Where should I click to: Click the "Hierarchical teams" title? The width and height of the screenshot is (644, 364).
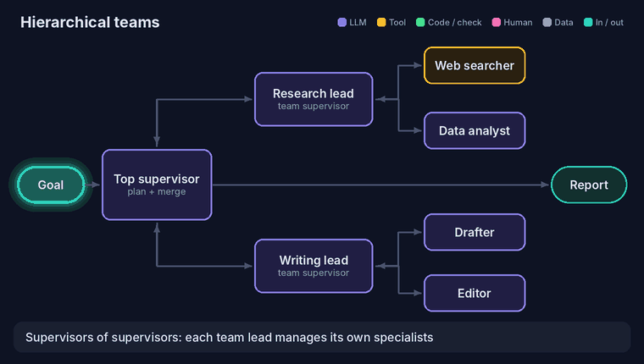click(x=90, y=22)
